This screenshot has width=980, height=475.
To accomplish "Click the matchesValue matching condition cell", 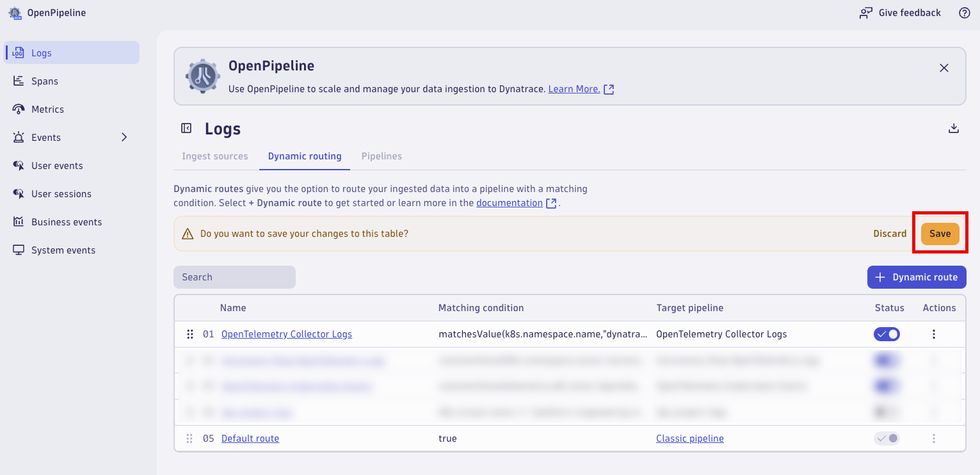I will (543, 334).
